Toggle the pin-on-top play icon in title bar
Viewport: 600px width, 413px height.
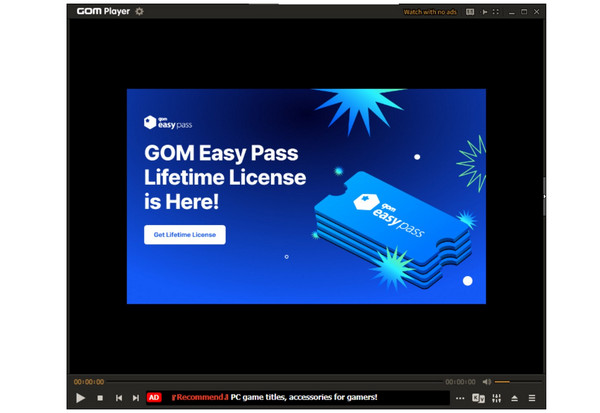484,12
